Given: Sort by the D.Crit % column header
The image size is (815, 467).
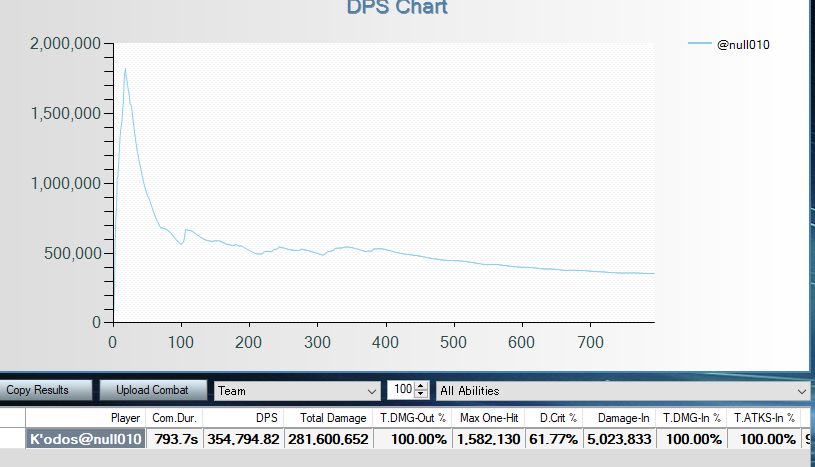Looking at the screenshot, I should [x=553, y=417].
